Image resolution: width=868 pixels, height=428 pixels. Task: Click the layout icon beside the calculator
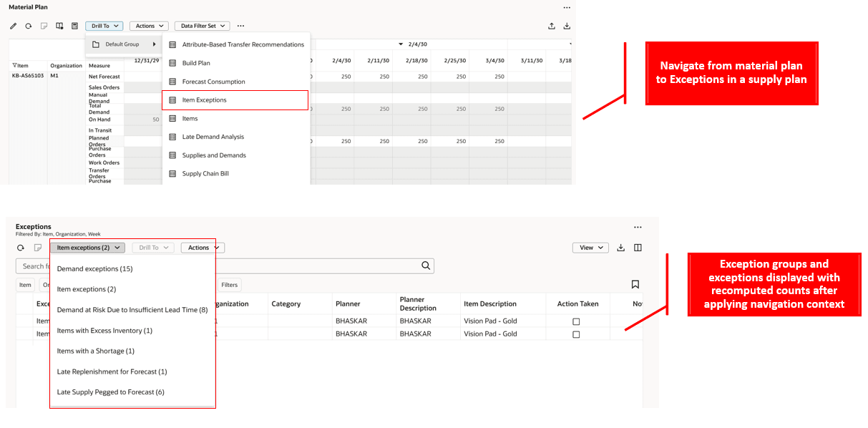59,26
